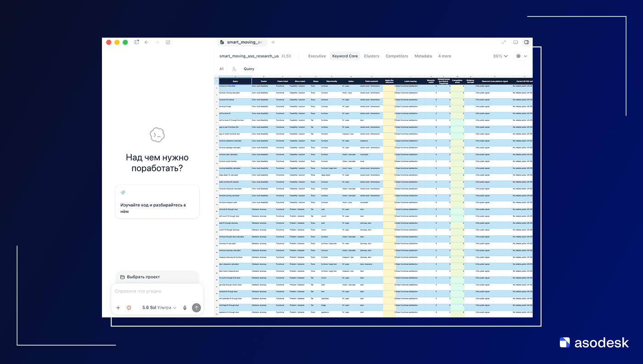Expand the 5.6 Sol Ультра model selector
Screen dimensions: 643x364
pos(159,308)
